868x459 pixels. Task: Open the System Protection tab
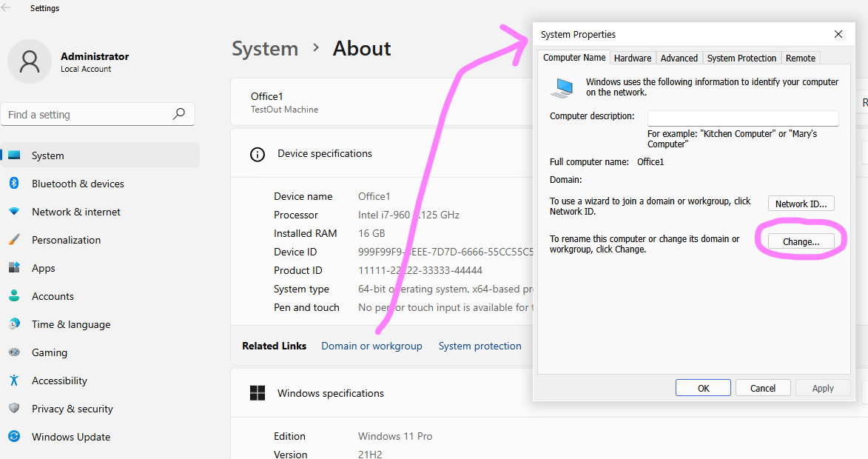click(x=741, y=58)
